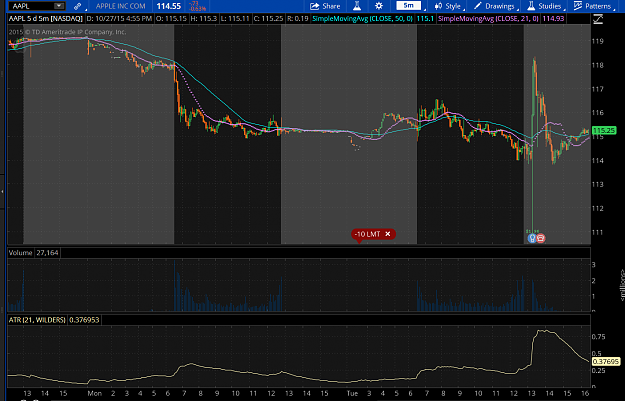Click the beaker icon on Studies
This screenshot has width=625, height=401.
click(x=531, y=6)
